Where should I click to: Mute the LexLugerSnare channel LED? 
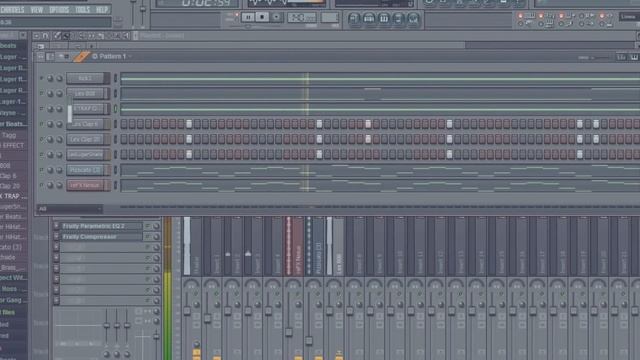pyautogui.click(x=41, y=155)
